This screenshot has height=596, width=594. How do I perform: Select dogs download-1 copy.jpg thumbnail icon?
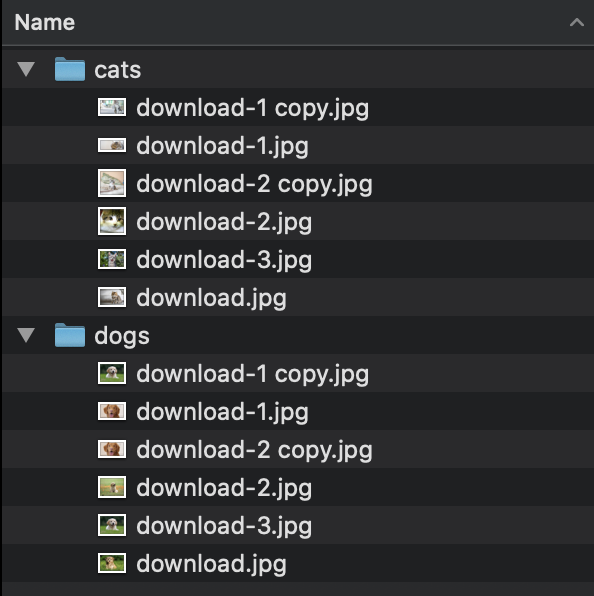pyautogui.click(x=112, y=373)
